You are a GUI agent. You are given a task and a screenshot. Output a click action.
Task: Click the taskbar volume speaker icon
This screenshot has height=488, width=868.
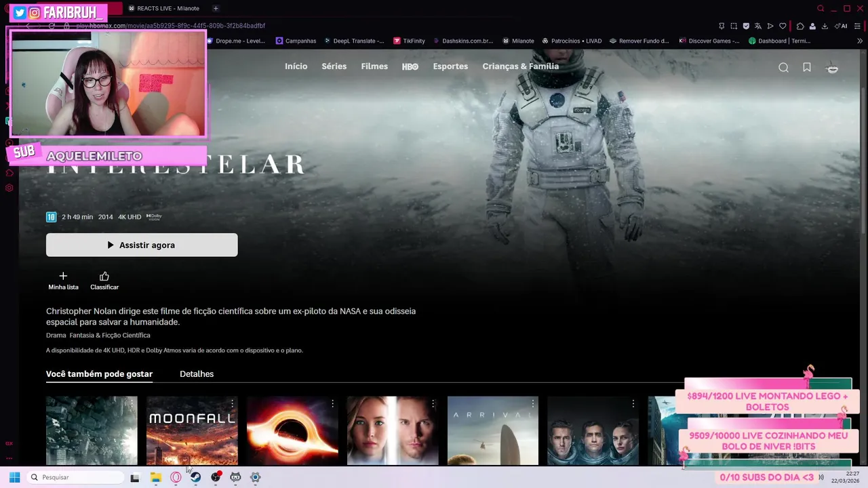point(821,477)
